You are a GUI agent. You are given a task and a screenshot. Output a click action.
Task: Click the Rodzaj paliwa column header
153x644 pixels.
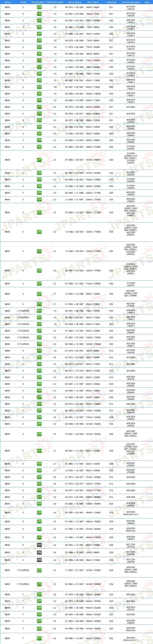38,2
